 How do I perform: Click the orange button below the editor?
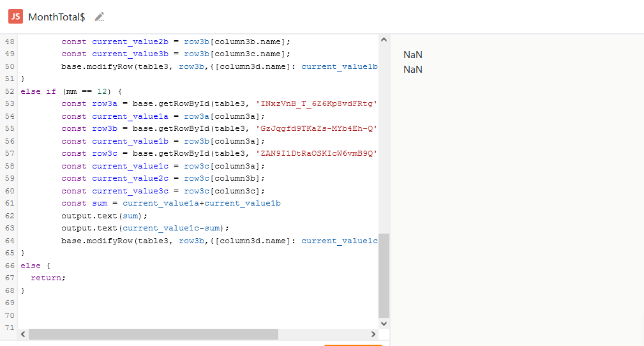(x=353, y=345)
